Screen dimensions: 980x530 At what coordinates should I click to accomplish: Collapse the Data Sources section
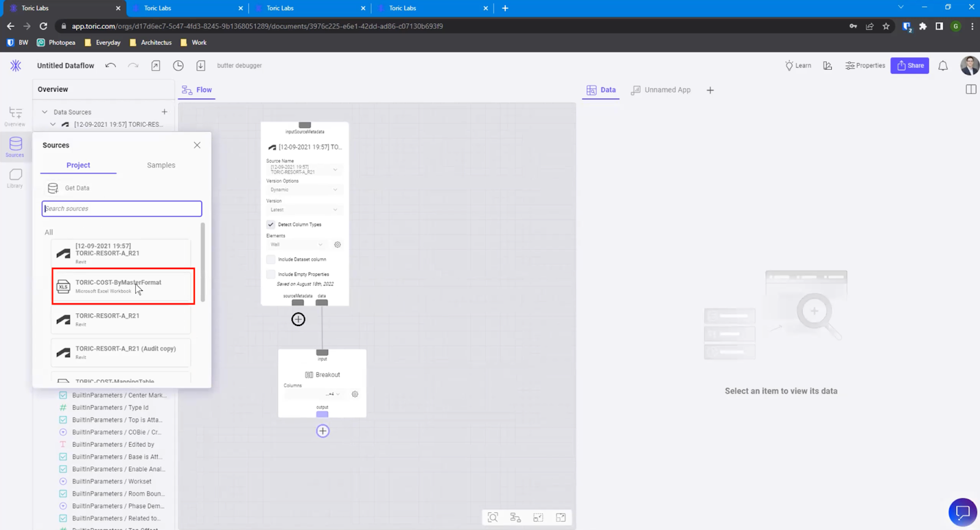45,112
